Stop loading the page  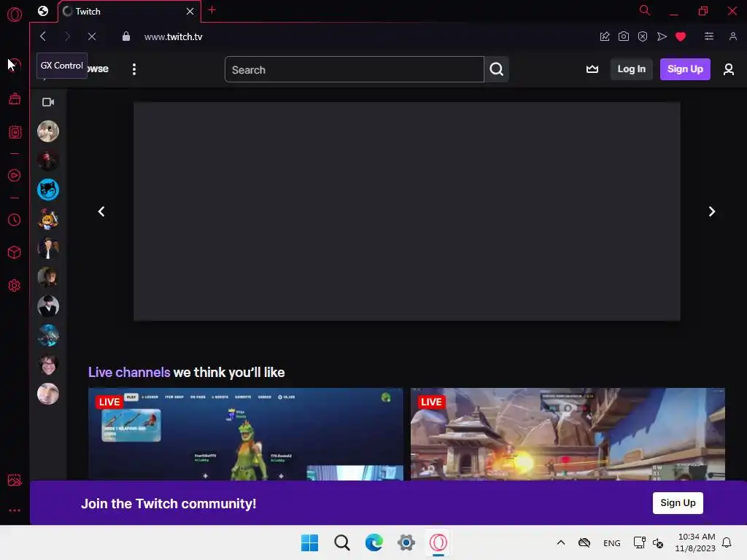92,36
